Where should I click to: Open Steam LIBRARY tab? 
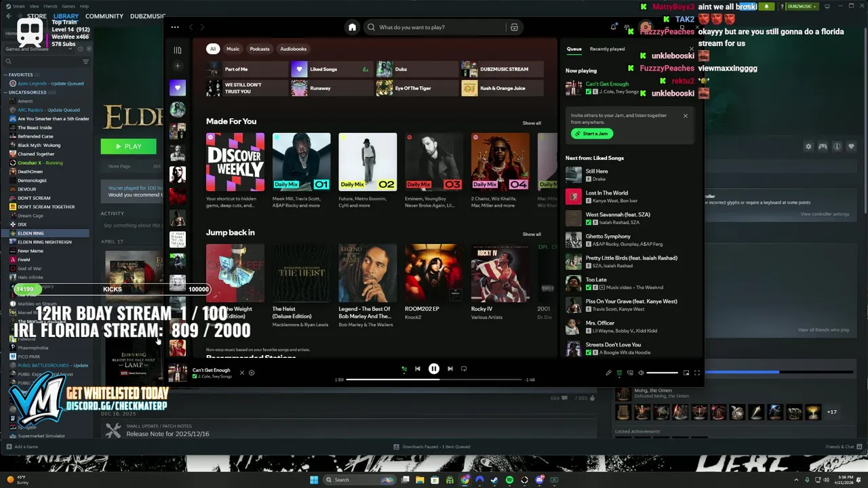tap(66, 16)
